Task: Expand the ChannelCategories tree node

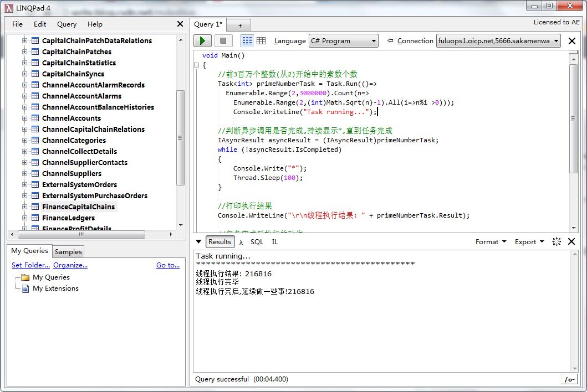Action: (x=25, y=140)
